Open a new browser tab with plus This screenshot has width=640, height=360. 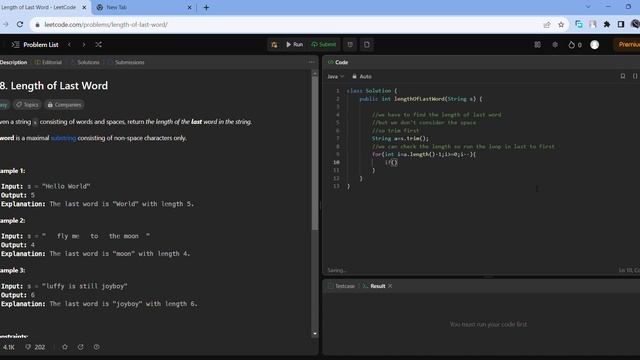pyautogui.click(x=207, y=7)
